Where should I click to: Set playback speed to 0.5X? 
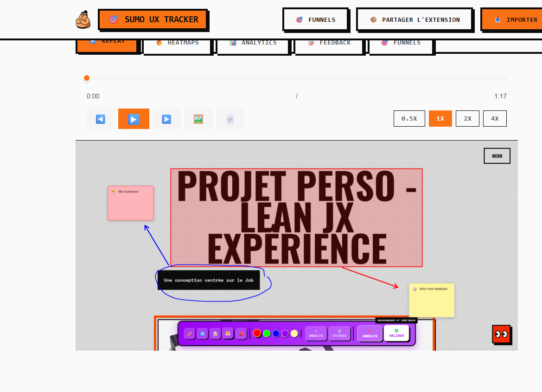pos(409,118)
